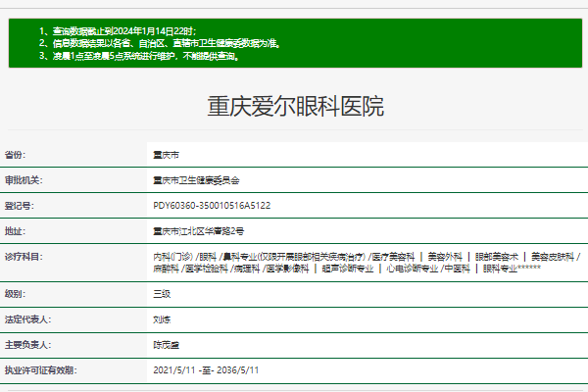This screenshot has width=588, height=392.
Task: Click the 级别 field label
Action: pyautogui.click(x=15, y=294)
